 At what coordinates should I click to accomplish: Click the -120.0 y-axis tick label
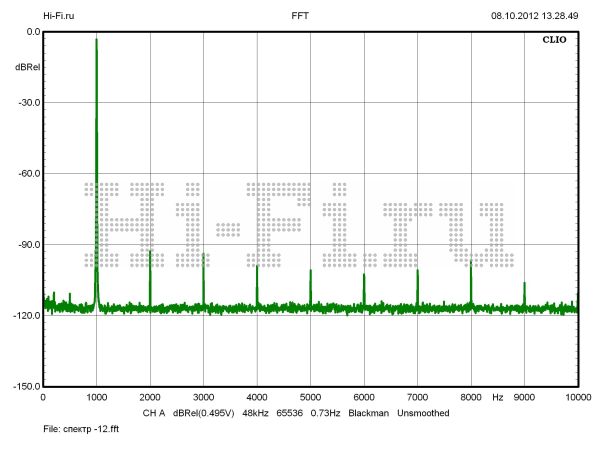pyautogui.click(x=24, y=316)
